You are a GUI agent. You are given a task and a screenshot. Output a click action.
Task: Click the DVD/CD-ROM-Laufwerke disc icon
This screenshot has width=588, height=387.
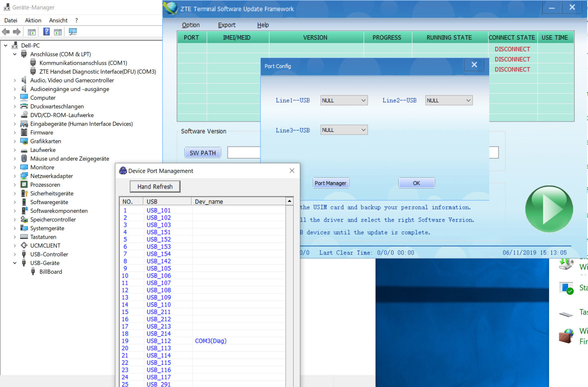(x=24, y=115)
